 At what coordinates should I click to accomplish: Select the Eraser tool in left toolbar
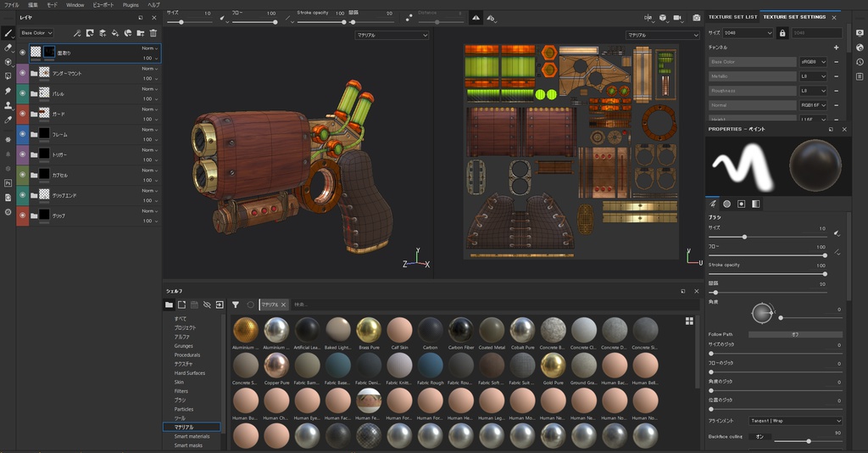pyautogui.click(x=8, y=48)
